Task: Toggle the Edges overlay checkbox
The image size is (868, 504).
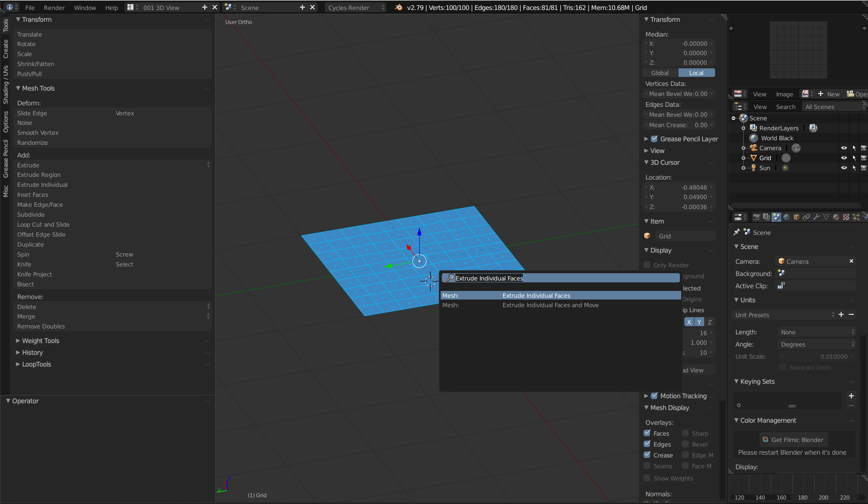Action: (647, 444)
